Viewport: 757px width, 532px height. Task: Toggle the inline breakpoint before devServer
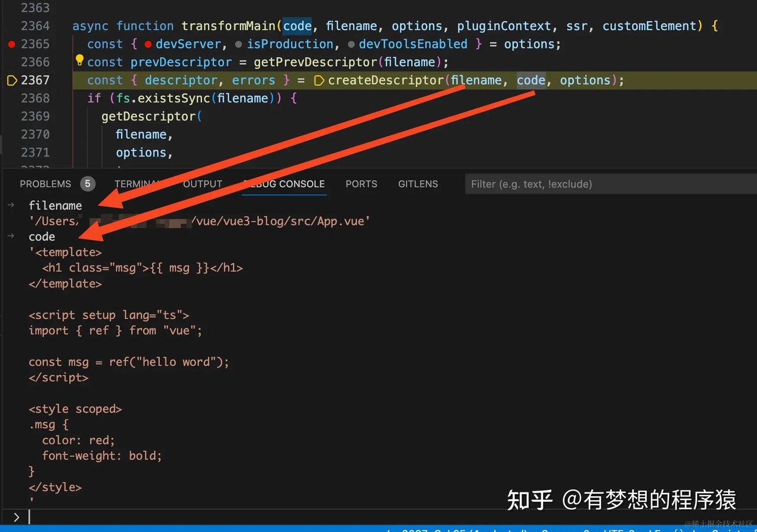(x=148, y=44)
